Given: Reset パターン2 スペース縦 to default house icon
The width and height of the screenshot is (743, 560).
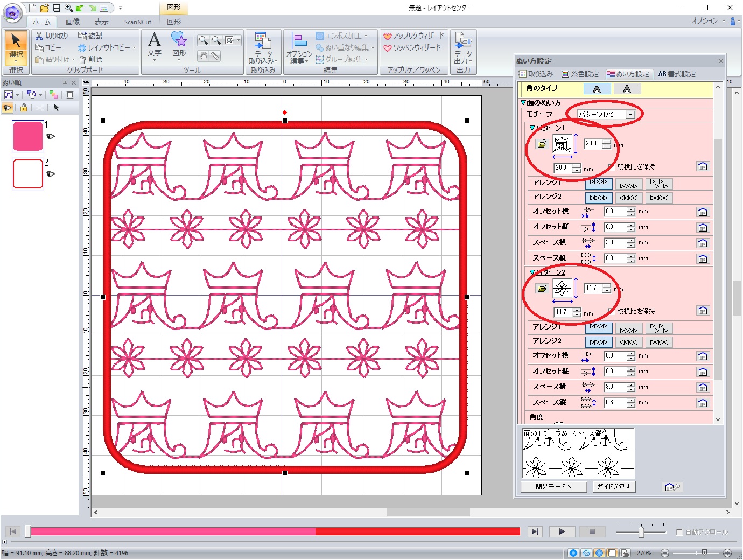Looking at the screenshot, I should (703, 403).
